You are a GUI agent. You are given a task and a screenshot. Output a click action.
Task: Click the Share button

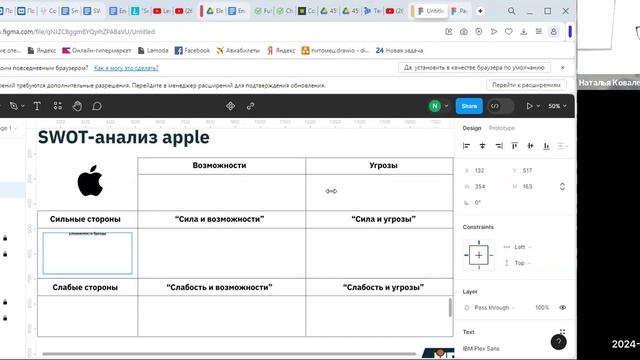click(x=469, y=106)
